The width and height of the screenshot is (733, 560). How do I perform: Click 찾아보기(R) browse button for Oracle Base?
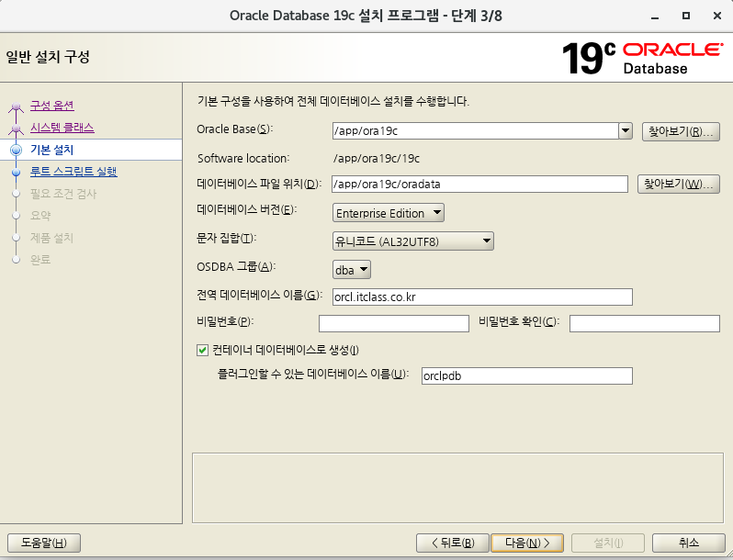point(681,131)
